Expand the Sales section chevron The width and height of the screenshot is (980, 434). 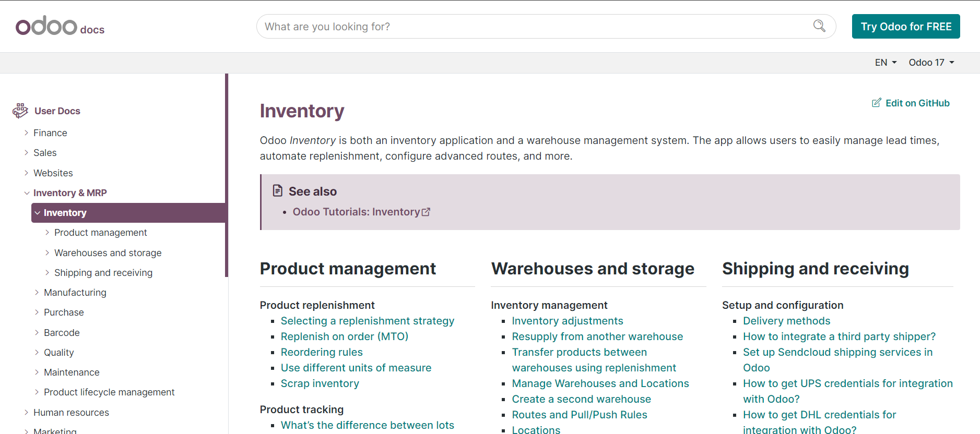pyautogui.click(x=26, y=153)
